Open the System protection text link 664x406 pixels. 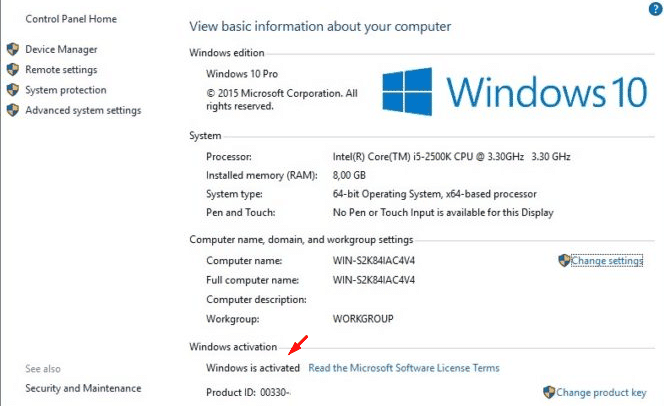[x=66, y=90]
